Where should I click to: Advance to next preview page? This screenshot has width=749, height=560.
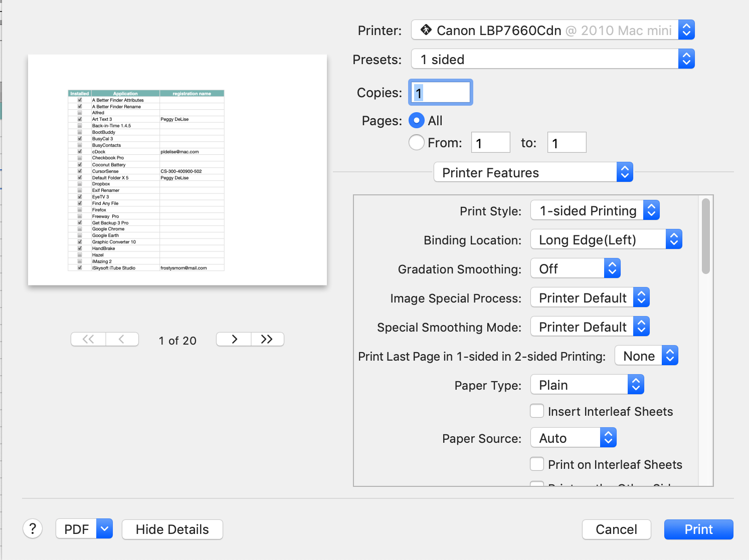point(234,339)
